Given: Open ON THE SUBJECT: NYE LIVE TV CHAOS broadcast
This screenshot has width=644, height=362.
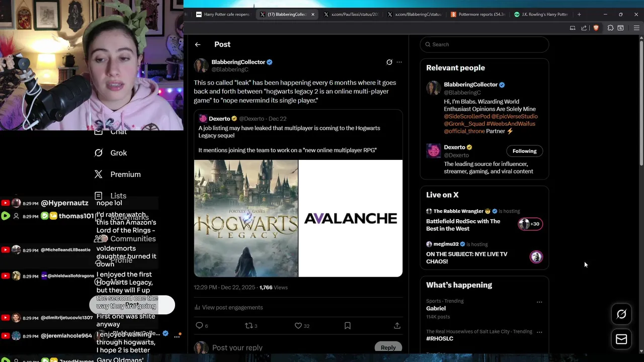Looking at the screenshot, I should click(x=466, y=257).
